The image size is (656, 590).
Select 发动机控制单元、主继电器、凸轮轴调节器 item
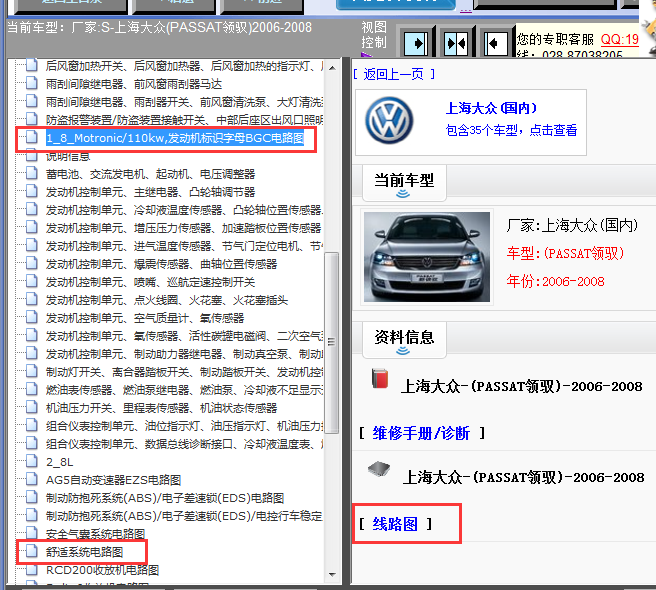click(150, 192)
